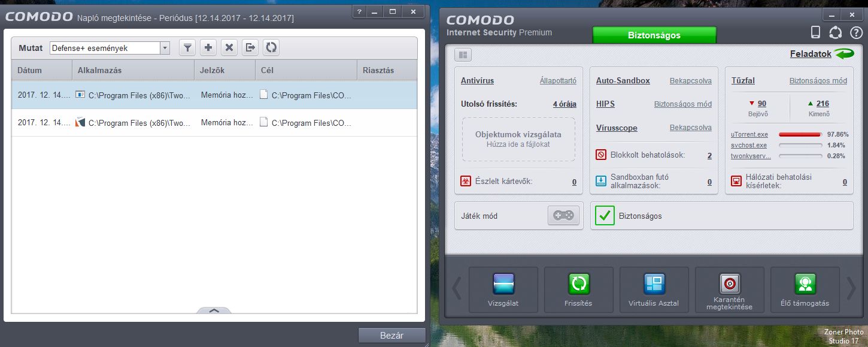
Task: Click the biohazard Észlelt kártevők icon
Action: point(466,181)
